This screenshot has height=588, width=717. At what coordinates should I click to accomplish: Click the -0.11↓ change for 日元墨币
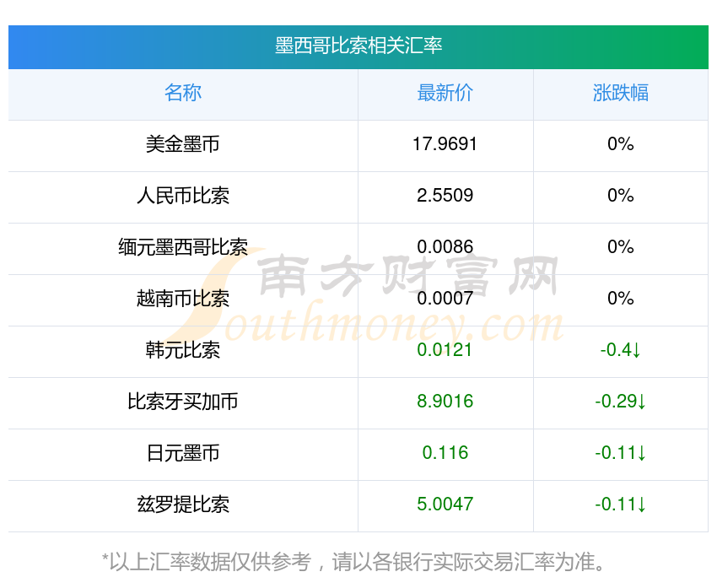pos(621,453)
